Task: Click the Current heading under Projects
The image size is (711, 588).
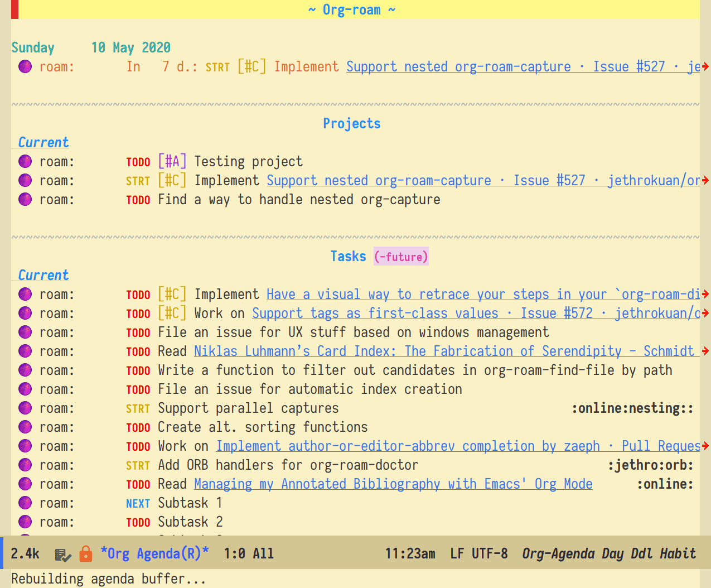Action: [43, 143]
